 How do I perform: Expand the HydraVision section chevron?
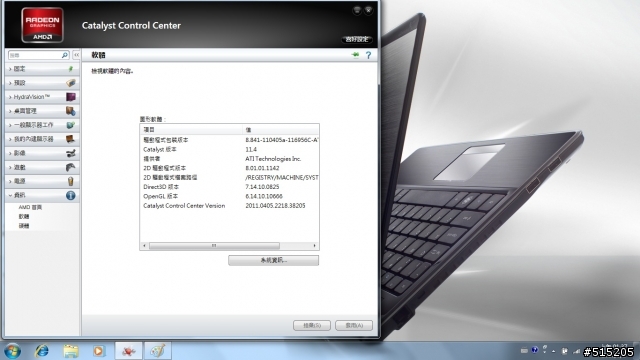(x=10, y=97)
